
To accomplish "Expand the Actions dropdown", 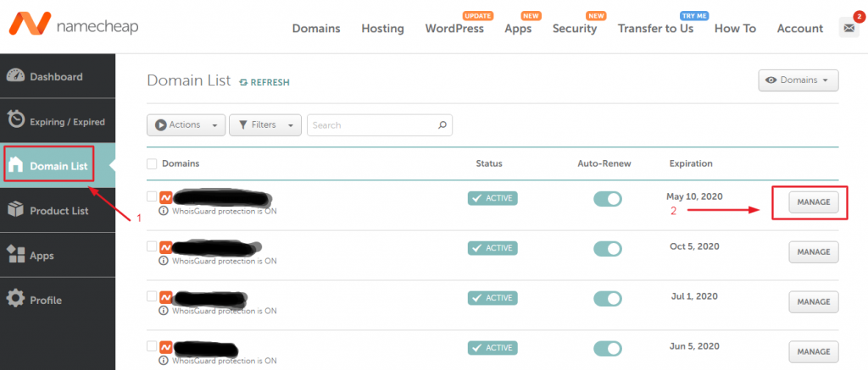I will [x=186, y=125].
